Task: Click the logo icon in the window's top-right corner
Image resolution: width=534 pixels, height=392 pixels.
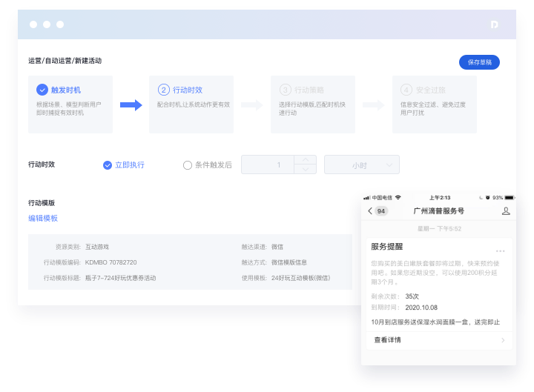Action: tap(494, 24)
